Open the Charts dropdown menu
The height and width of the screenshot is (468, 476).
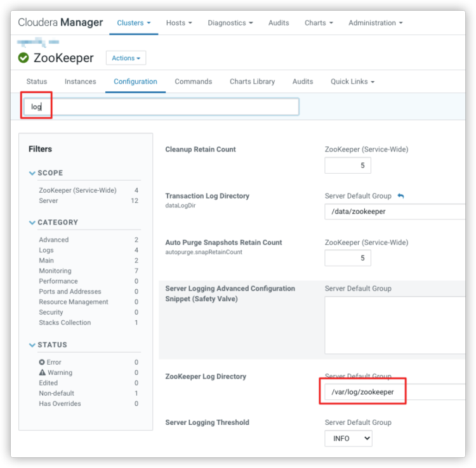(319, 23)
